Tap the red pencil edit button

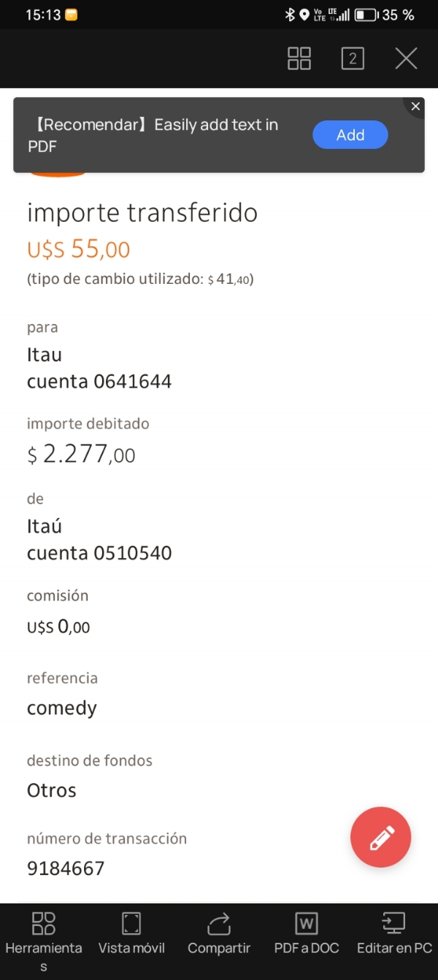(x=380, y=838)
